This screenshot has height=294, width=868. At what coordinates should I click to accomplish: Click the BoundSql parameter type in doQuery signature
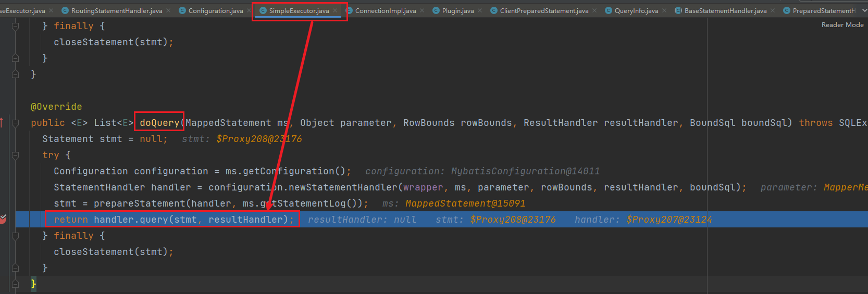pyautogui.click(x=713, y=123)
